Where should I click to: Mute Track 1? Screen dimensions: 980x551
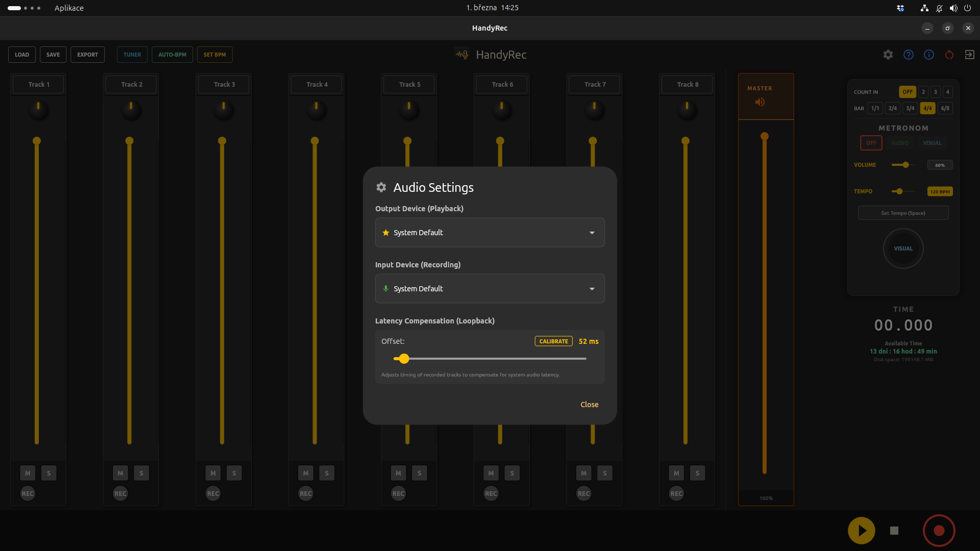coord(27,473)
